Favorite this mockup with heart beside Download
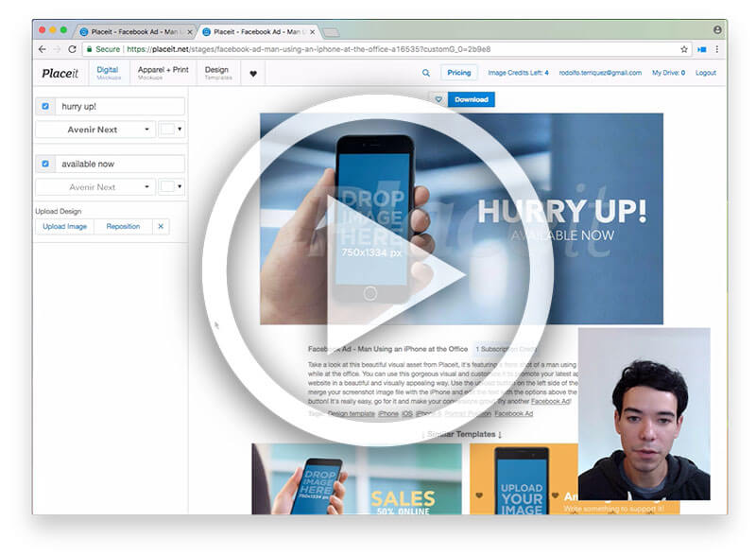The image size is (756, 556). 438,99
